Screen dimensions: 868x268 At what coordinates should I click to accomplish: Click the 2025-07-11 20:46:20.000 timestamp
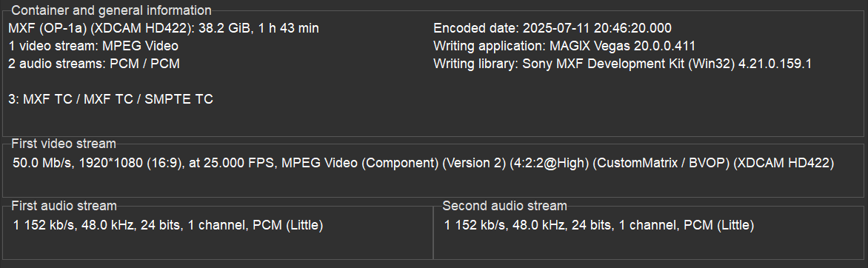pyautogui.click(x=597, y=28)
